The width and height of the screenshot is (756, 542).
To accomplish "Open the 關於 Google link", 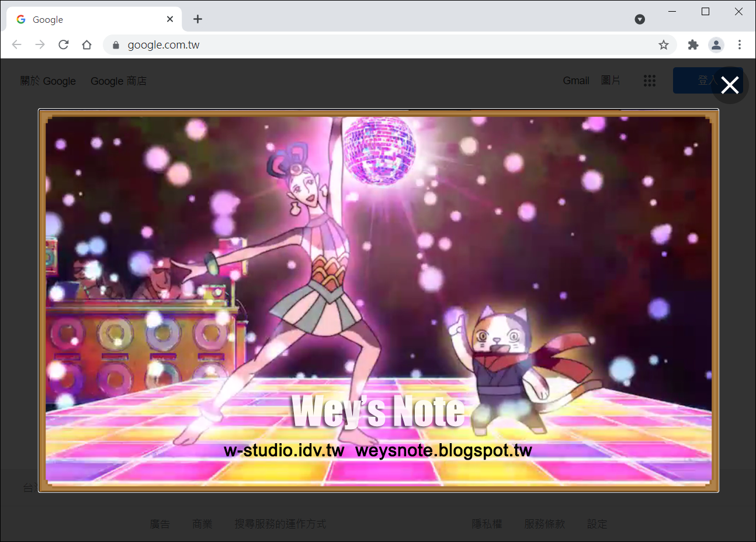I will pyautogui.click(x=48, y=81).
